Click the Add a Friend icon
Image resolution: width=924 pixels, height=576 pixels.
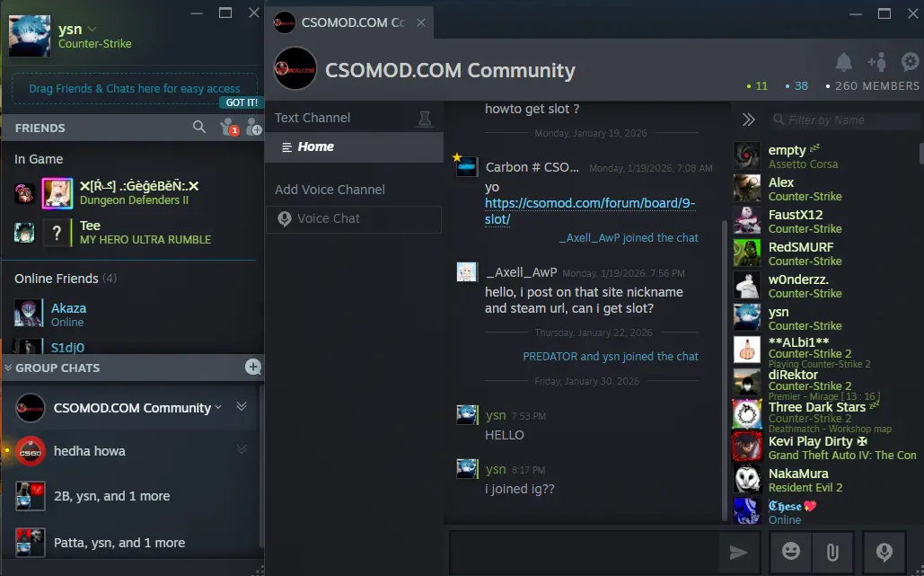pos(254,128)
